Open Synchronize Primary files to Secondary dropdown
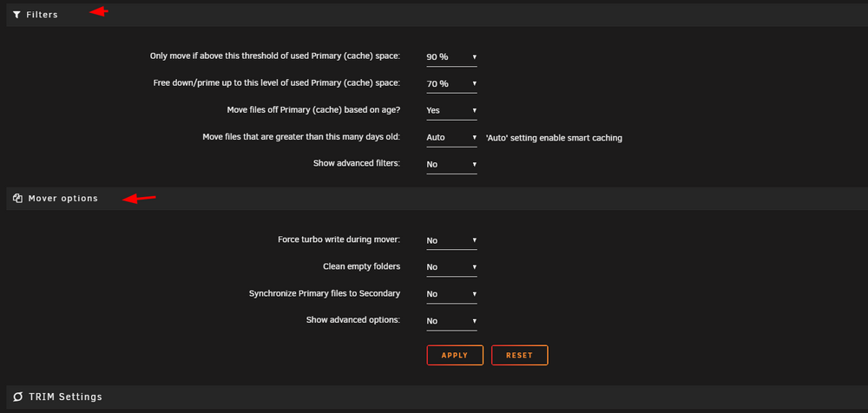This screenshot has width=868, height=413. tap(451, 294)
